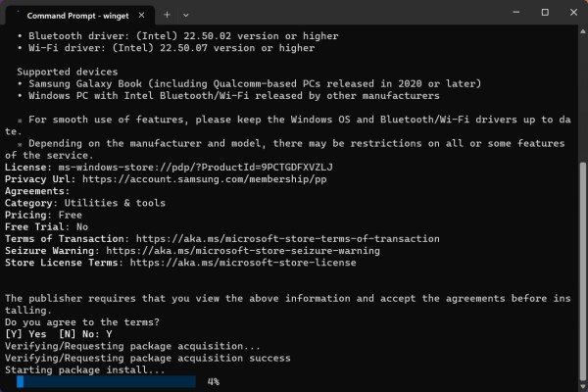The height and width of the screenshot is (392, 588).
Task: Click the package install progress bar
Action: [108, 381]
